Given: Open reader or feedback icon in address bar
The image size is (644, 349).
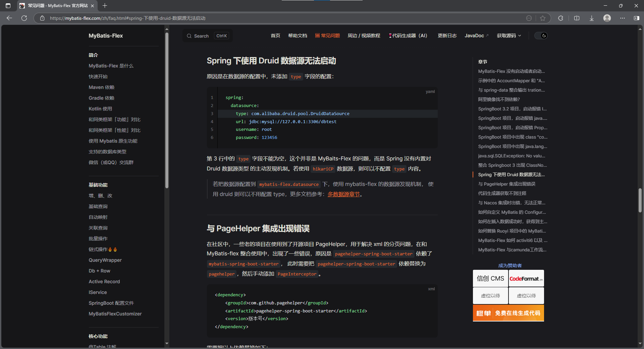Looking at the screenshot, I should (x=529, y=18).
